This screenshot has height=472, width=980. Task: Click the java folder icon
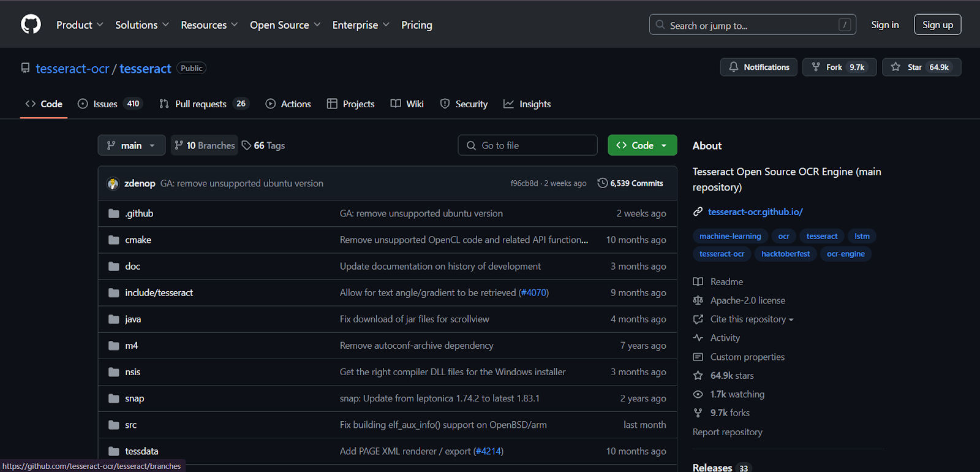coord(113,319)
